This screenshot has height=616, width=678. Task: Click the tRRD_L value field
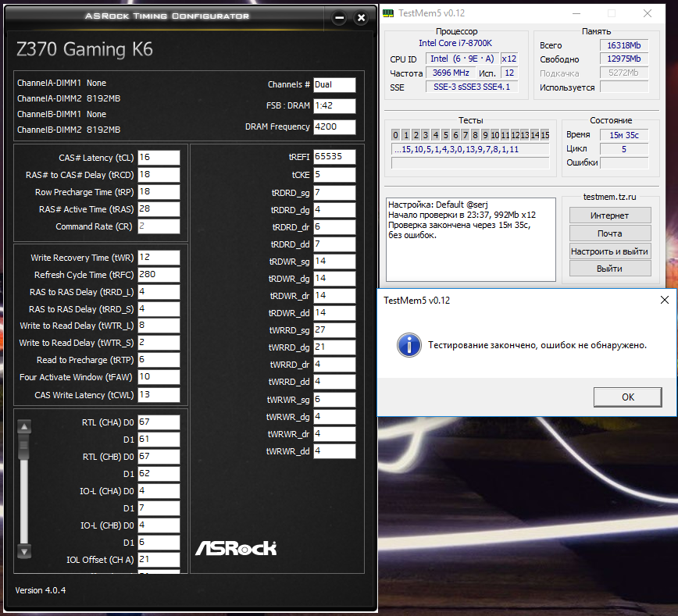tap(159, 292)
